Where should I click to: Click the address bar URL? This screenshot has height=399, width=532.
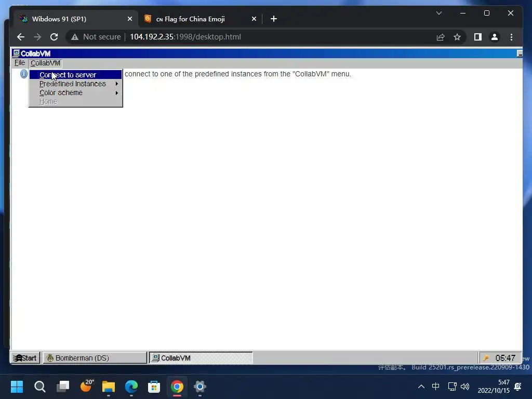pos(185,37)
